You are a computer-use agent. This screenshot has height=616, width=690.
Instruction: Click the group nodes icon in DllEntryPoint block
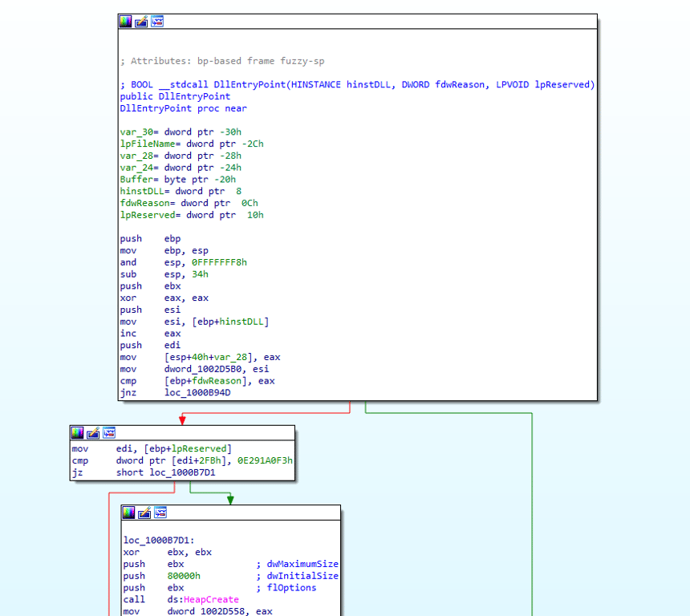coord(157,21)
